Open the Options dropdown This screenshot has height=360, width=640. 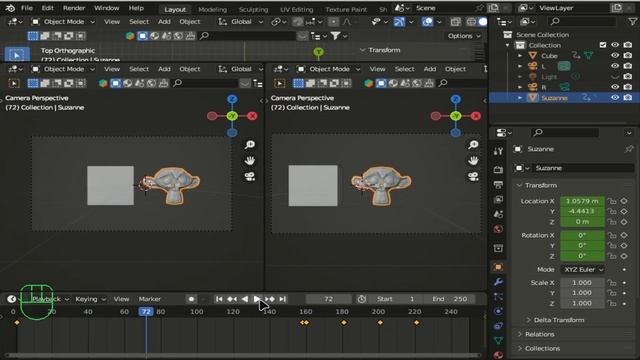[464, 36]
